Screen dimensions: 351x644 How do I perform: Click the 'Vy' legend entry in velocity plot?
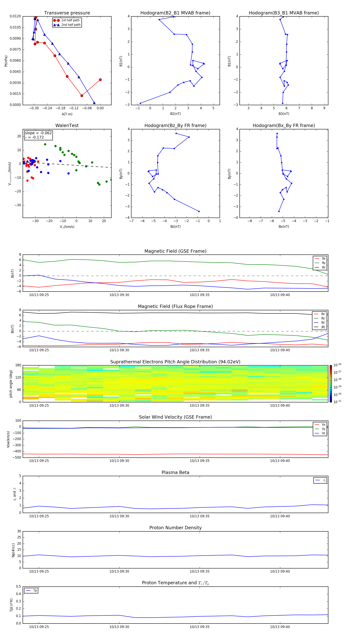pos(320,429)
